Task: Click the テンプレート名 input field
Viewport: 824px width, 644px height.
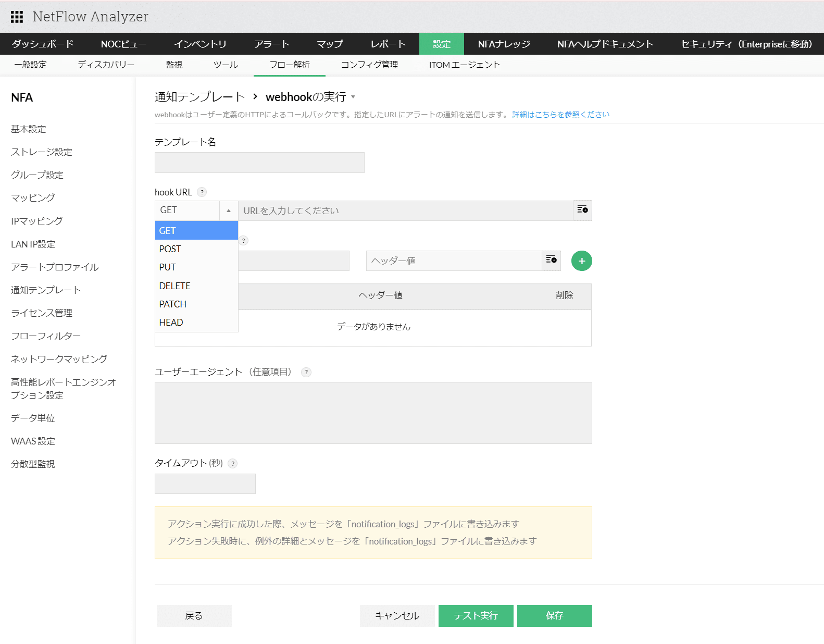Action: [x=259, y=163]
